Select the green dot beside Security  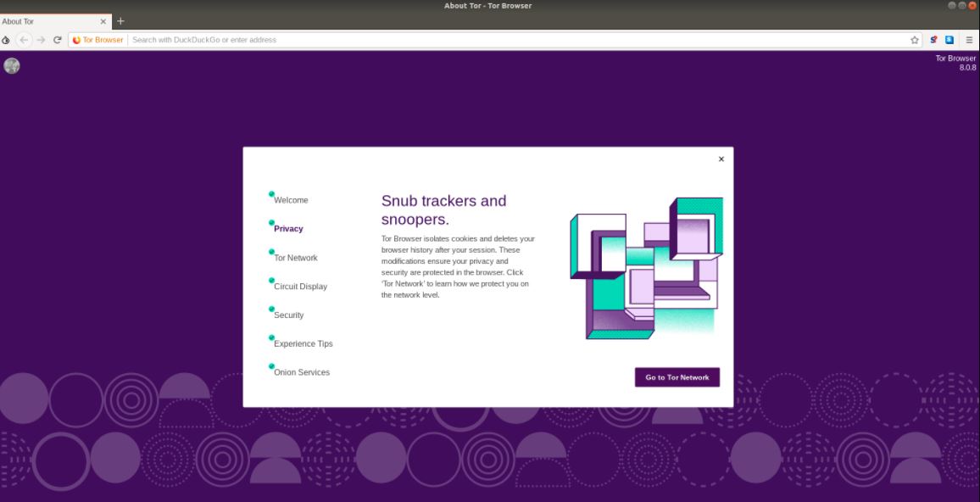(271, 308)
